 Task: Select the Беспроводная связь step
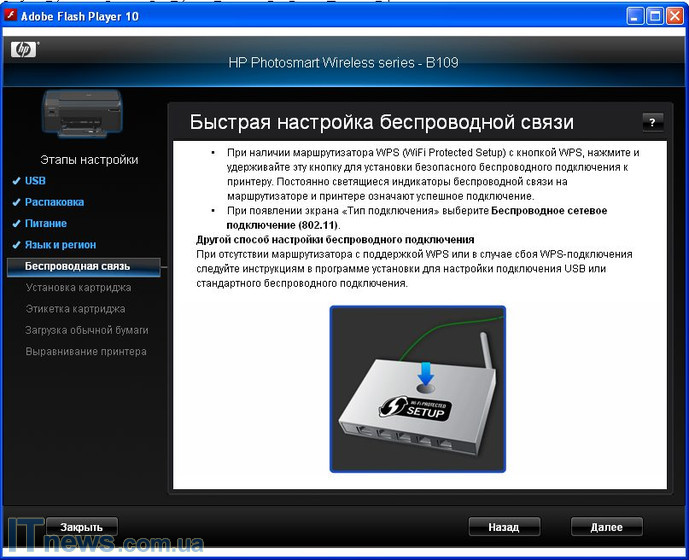(x=77, y=266)
